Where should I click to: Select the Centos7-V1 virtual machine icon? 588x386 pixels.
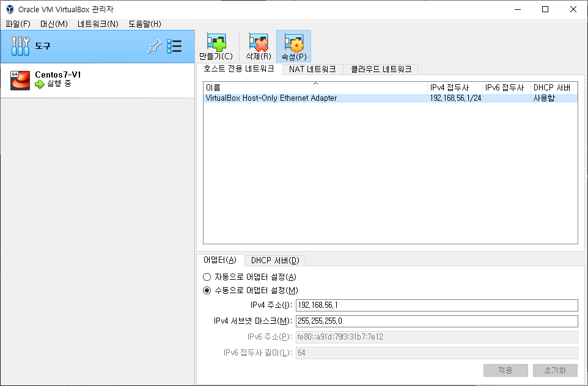pos(20,80)
